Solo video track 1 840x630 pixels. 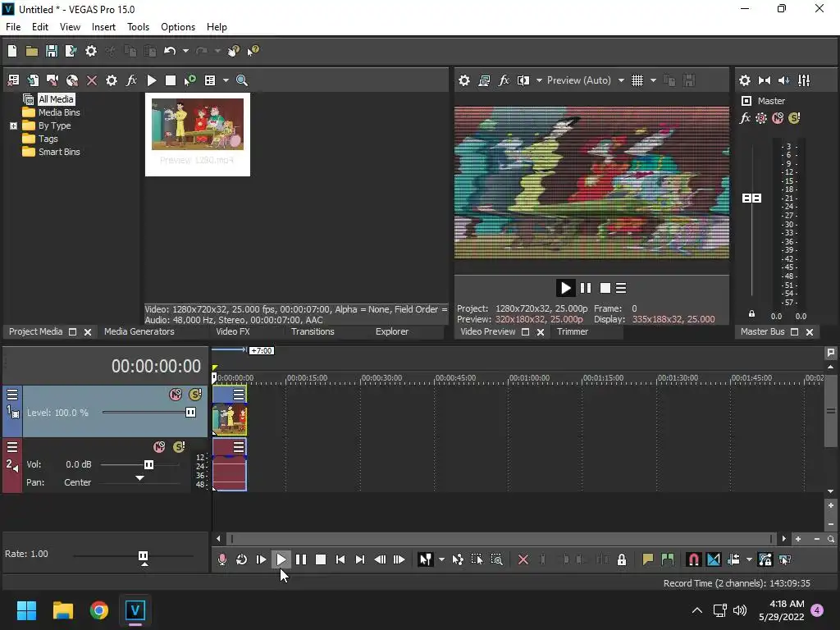click(x=195, y=395)
